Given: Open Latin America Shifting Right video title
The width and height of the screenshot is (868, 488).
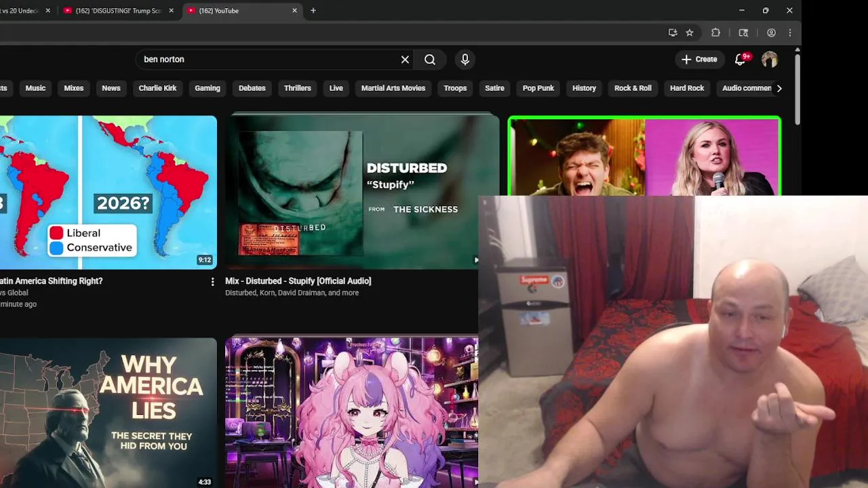Looking at the screenshot, I should [52, 281].
